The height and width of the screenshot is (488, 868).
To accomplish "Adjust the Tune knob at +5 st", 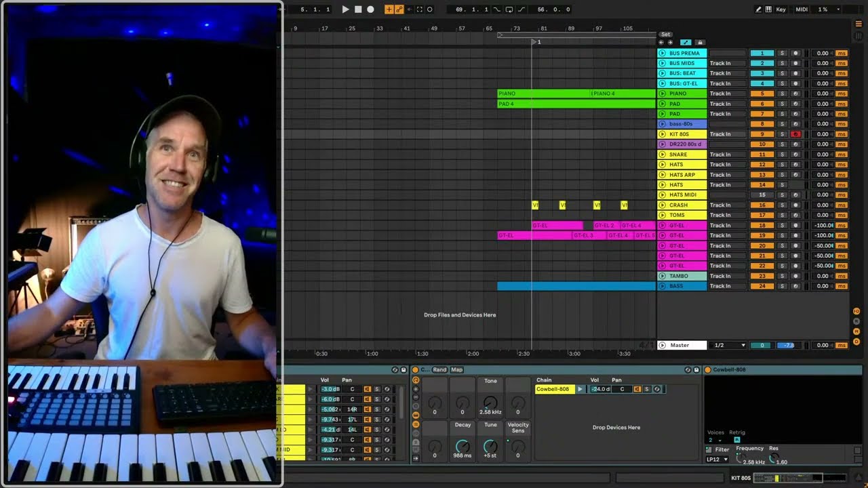I will click(490, 446).
